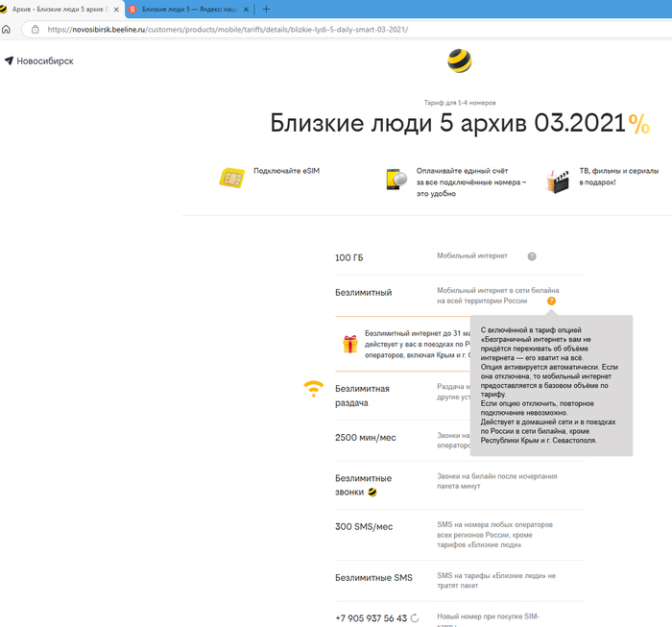Click the browser home icon
This screenshot has width=672, height=627.
[7, 29]
